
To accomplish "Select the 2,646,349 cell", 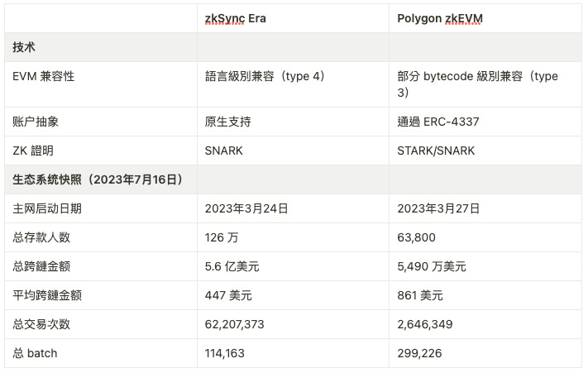I will (x=485, y=324).
